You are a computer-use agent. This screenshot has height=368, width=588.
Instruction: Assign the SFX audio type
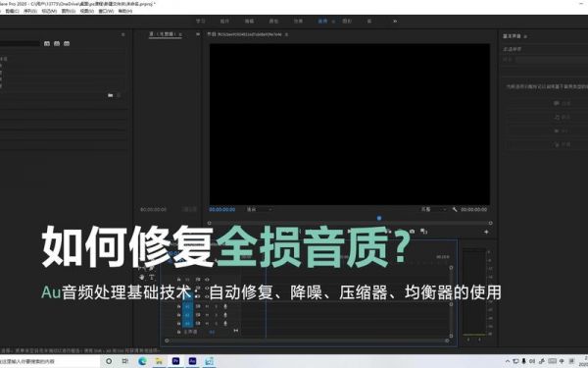coord(563,131)
